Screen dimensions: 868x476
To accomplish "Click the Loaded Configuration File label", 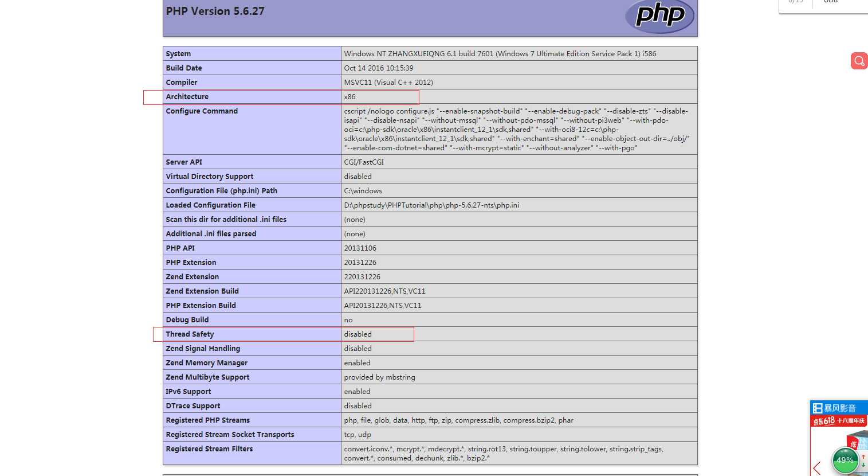I will click(211, 205).
